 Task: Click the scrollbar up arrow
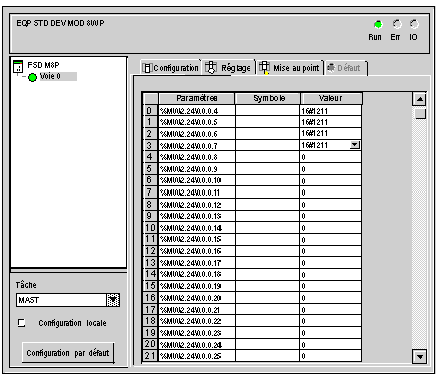pos(420,99)
